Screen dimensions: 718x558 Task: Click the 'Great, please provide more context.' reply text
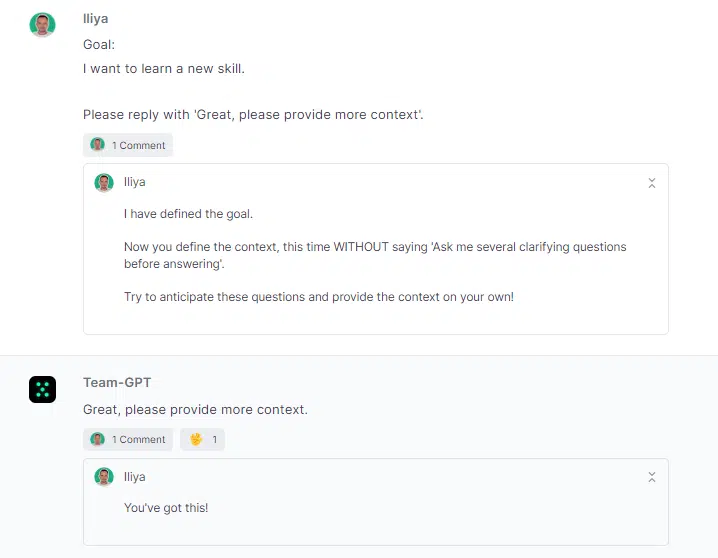(195, 410)
